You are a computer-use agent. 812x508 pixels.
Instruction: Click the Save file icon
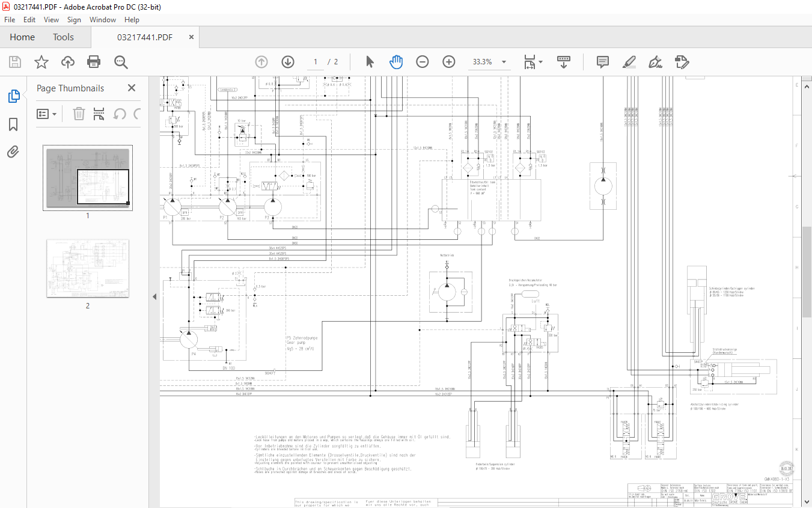15,62
